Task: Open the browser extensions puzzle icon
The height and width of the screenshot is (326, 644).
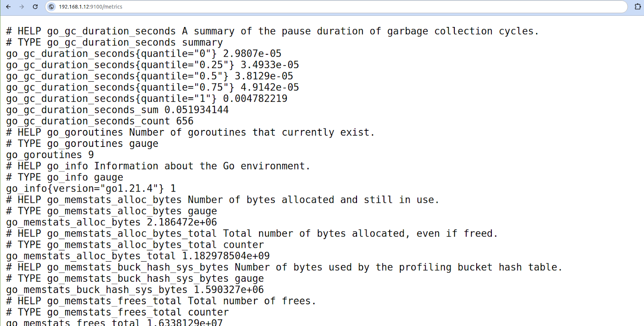Action: 638,7
